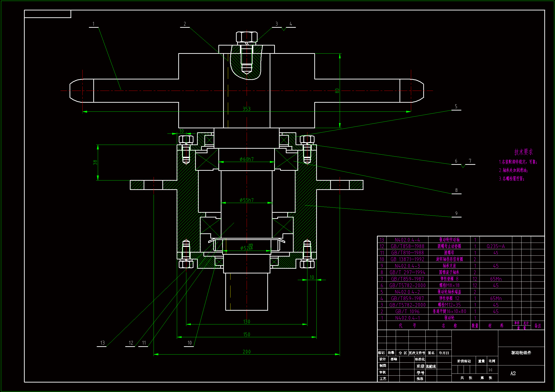Select part balloon number 9 label
Viewport: 555px width, 392px height.
pyautogui.click(x=456, y=213)
